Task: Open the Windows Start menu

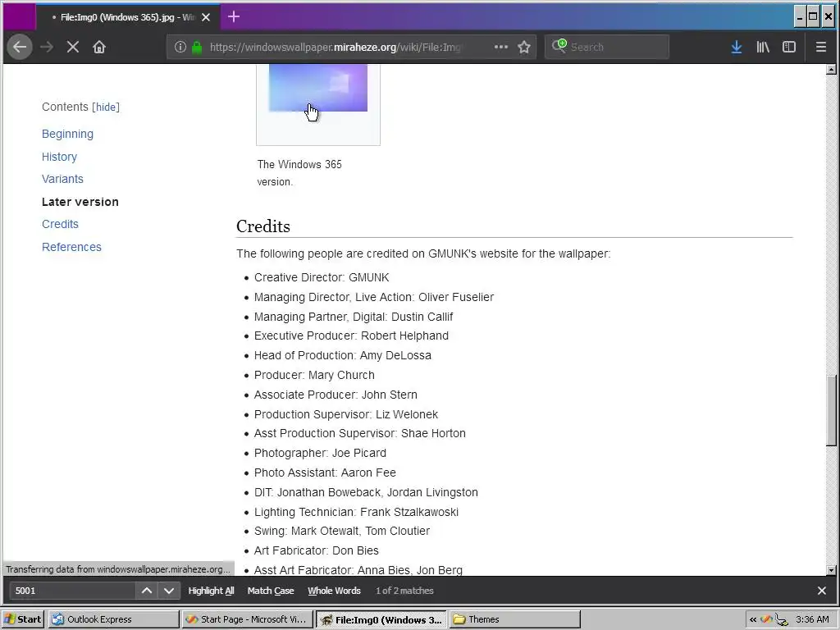Action: [23, 619]
